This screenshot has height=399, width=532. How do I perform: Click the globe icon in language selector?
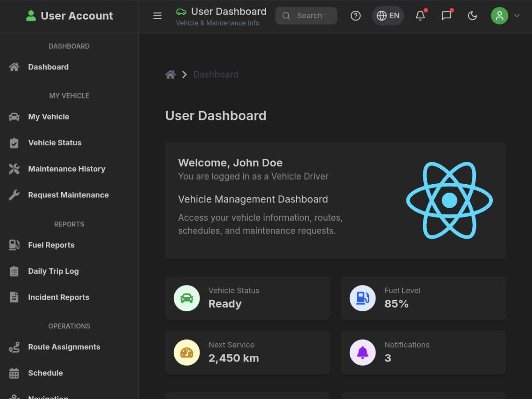tap(381, 16)
